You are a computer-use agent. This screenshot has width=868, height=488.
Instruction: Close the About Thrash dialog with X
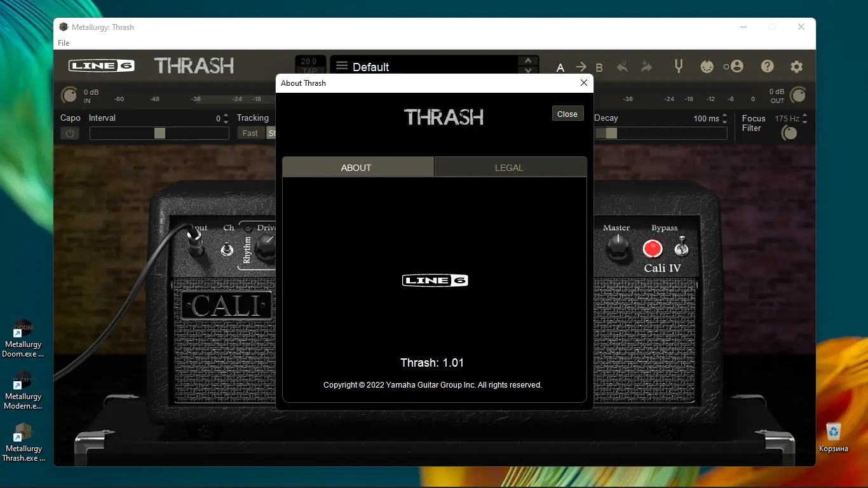pos(584,83)
